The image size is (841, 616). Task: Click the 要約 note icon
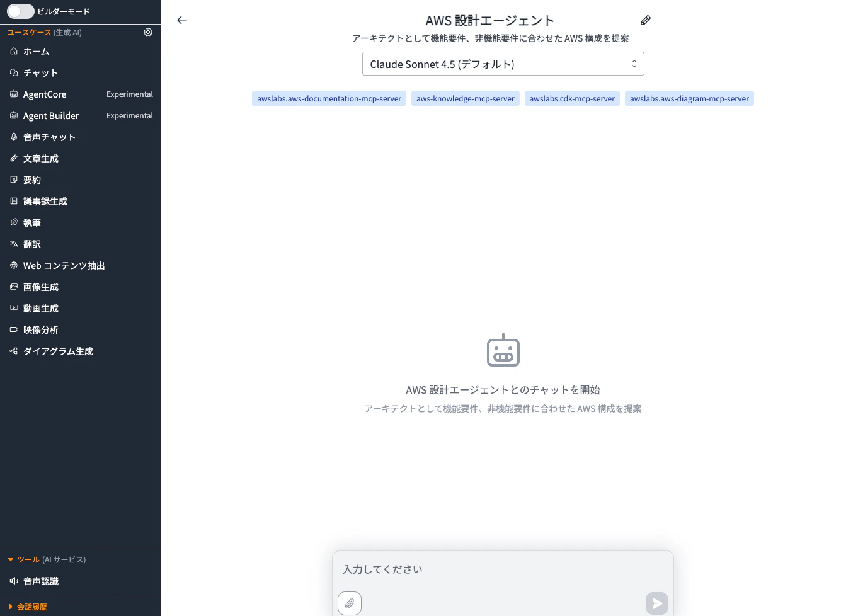pos(14,180)
